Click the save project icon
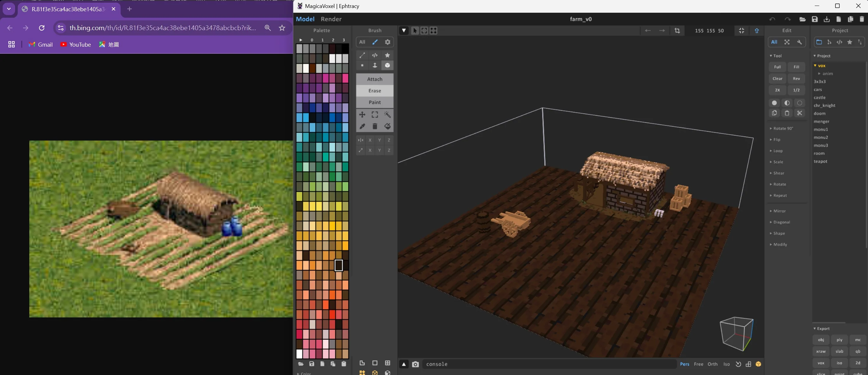The image size is (868, 375). coord(814,19)
